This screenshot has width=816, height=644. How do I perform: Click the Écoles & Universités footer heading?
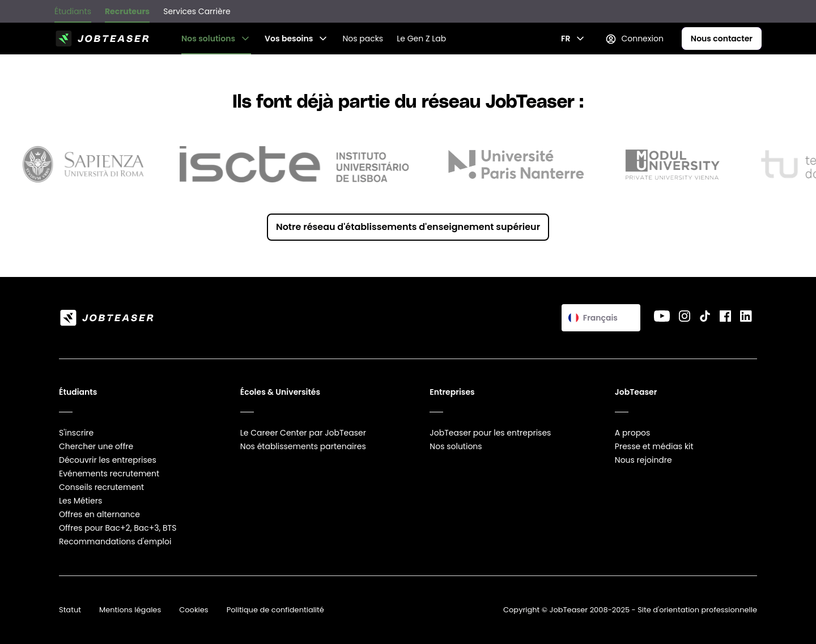pyautogui.click(x=280, y=392)
